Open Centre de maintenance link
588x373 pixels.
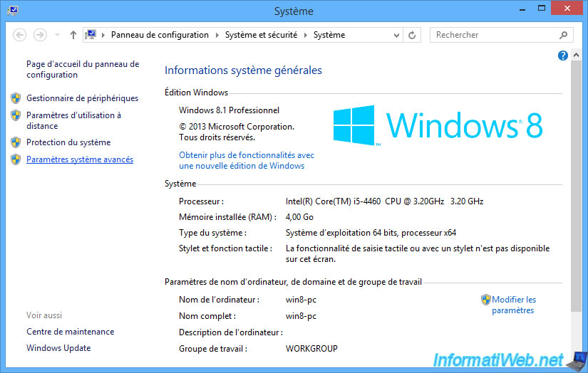(x=70, y=332)
